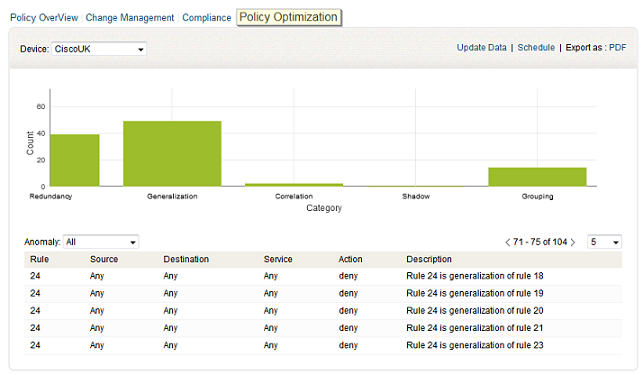Open the Anomaly filter dropdown
The image size is (643, 375).
[101, 242]
